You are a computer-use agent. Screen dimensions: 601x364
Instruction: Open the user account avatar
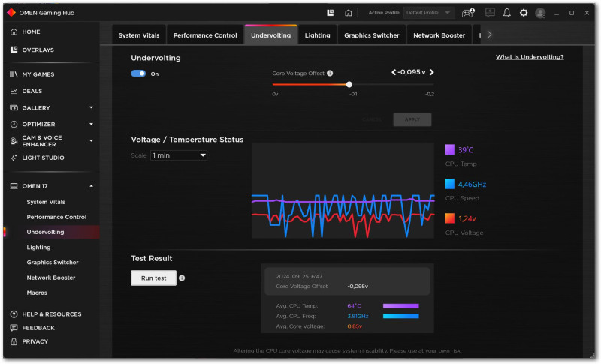[540, 13]
